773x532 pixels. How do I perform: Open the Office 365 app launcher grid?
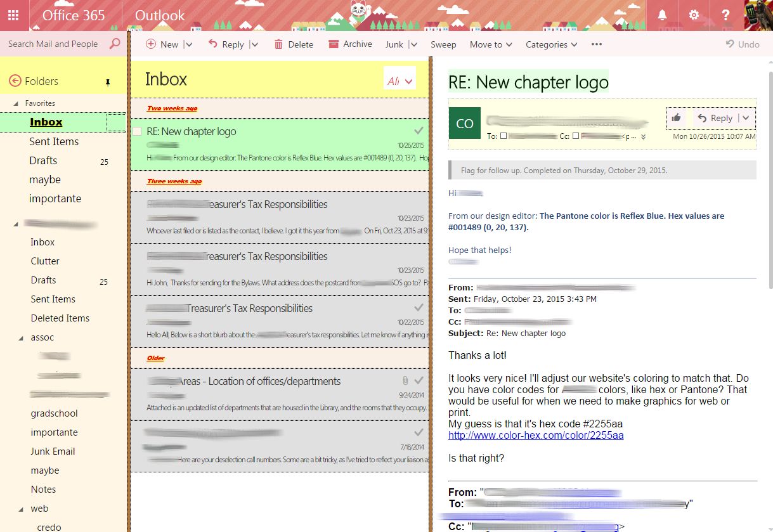[13, 14]
